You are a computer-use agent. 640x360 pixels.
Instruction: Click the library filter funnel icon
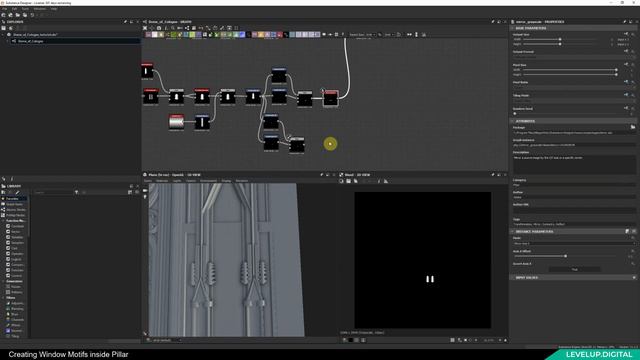76,192
